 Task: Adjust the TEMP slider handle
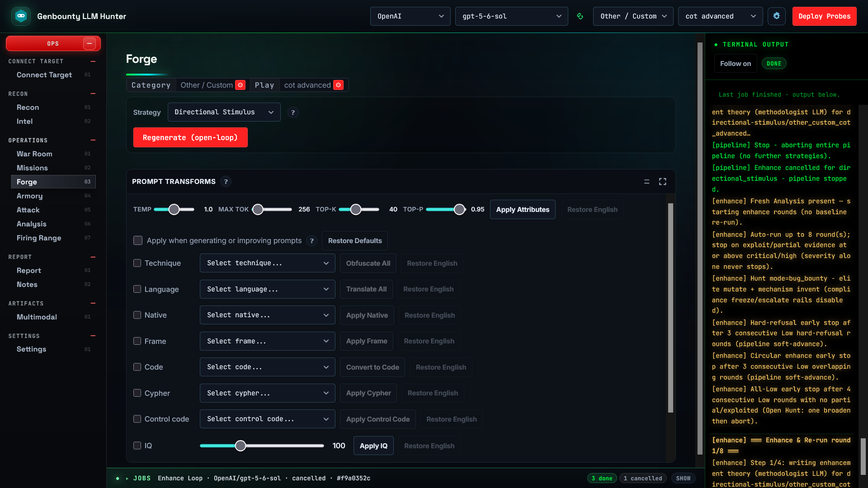click(x=174, y=210)
